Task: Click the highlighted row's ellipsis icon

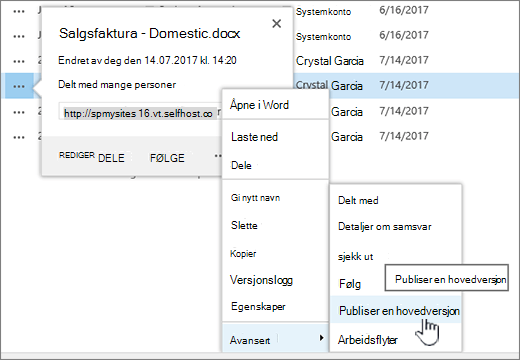Action: (x=19, y=86)
